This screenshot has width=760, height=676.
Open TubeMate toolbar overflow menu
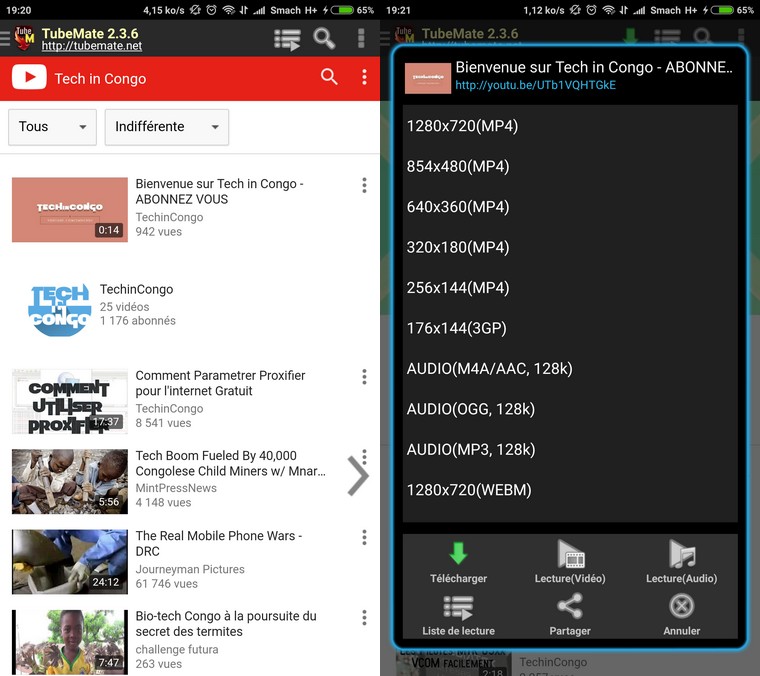(361, 38)
